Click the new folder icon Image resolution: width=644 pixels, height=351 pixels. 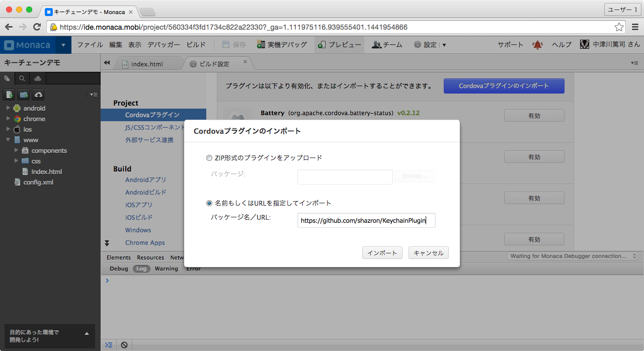tap(24, 95)
